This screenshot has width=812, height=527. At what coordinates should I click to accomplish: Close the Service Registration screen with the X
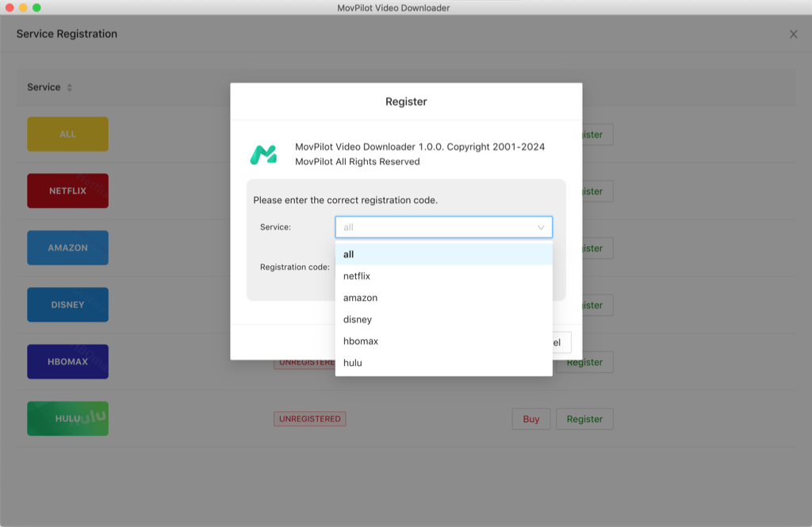793,34
